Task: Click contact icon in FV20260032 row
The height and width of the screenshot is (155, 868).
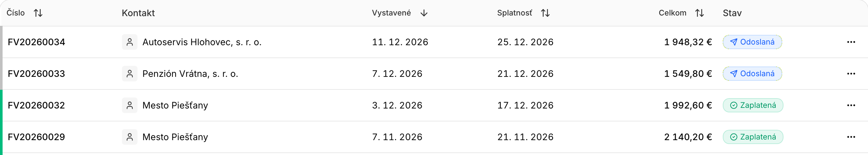Action: coord(130,106)
